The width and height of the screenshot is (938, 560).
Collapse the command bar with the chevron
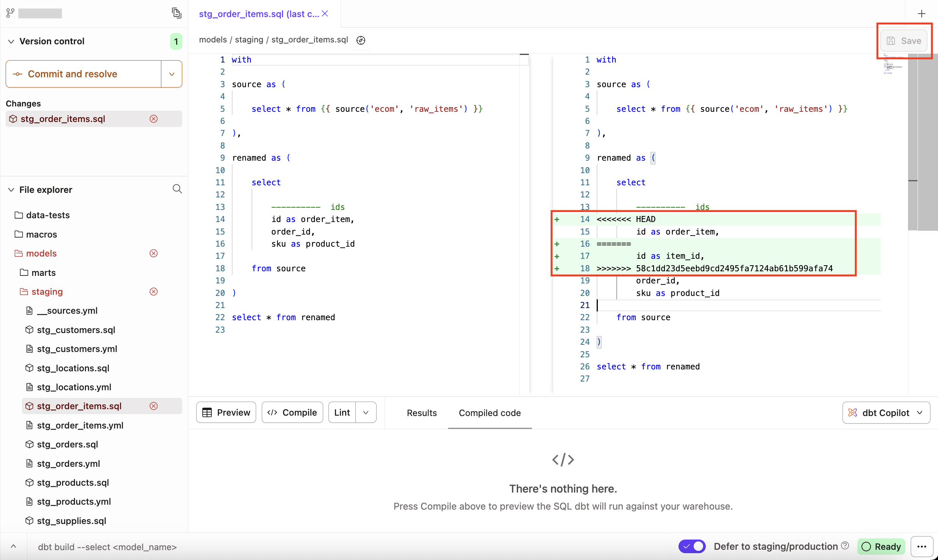pos(14,546)
